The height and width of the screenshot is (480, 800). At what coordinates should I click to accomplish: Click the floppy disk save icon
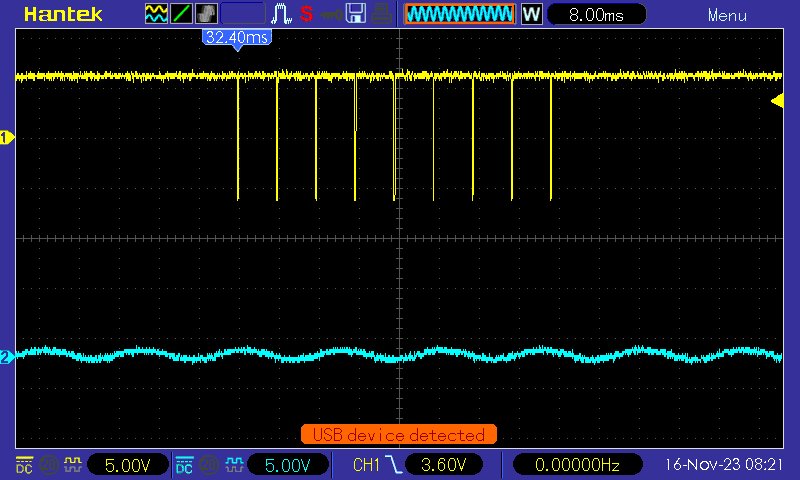356,14
